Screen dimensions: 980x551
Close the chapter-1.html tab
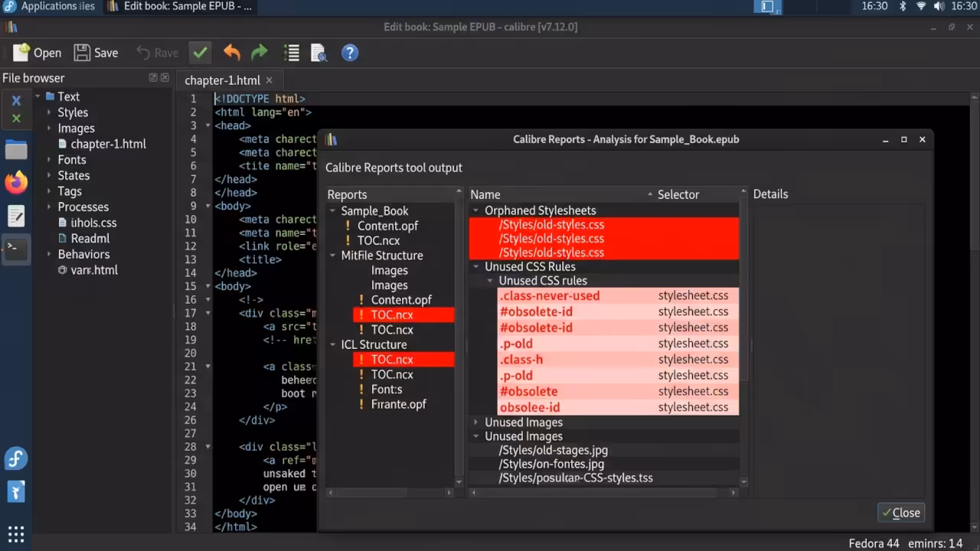click(269, 80)
